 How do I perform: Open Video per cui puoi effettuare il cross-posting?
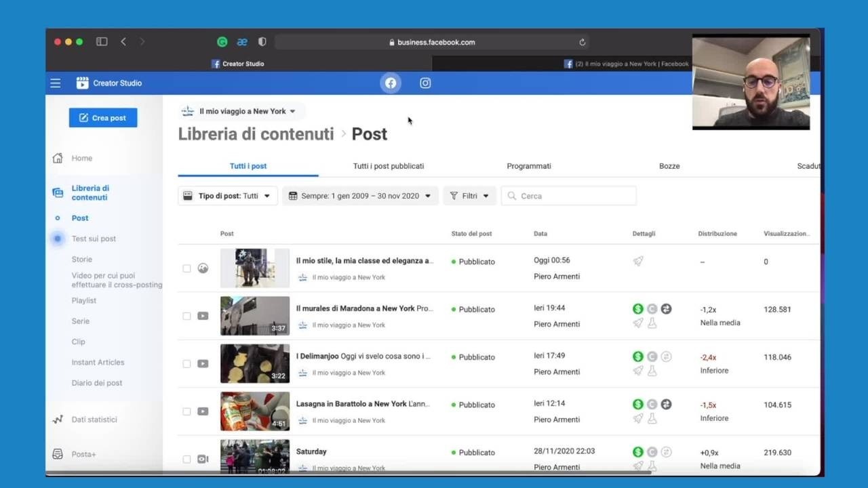pos(117,281)
